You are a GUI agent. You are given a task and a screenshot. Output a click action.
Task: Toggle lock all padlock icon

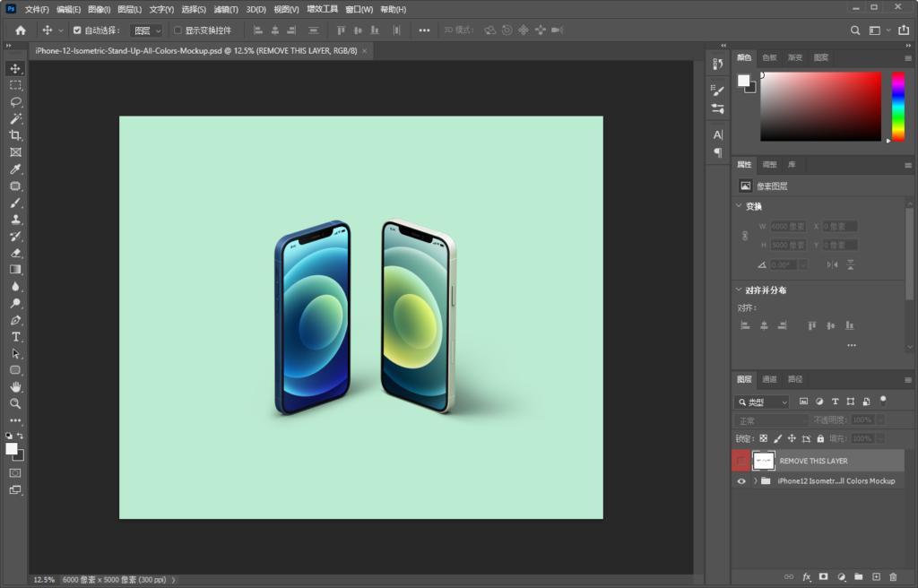(x=820, y=438)
